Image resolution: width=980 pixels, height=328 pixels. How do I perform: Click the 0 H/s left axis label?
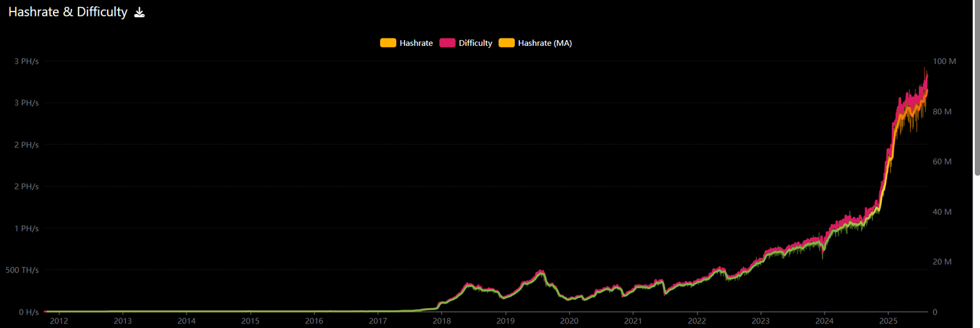tap(29, 312)
